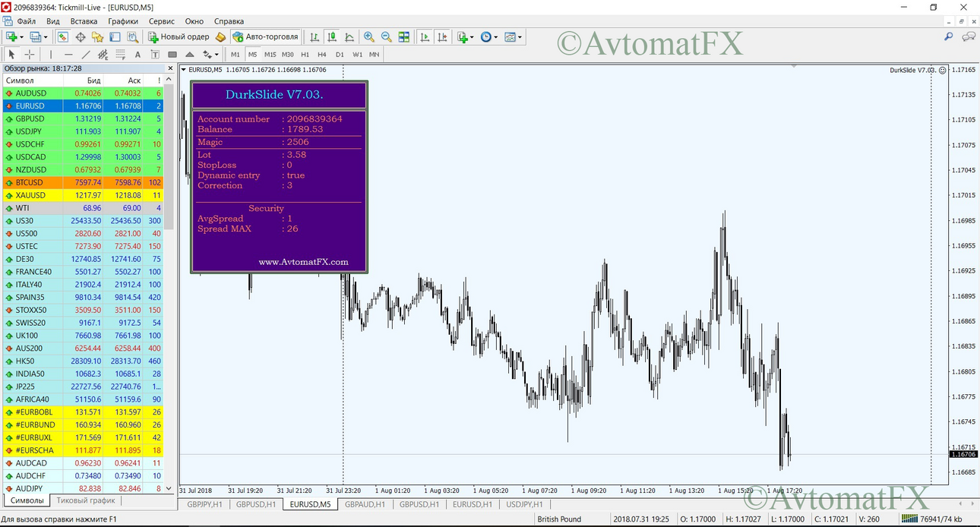Click the MetaEditor book icon

pos(221,36)
